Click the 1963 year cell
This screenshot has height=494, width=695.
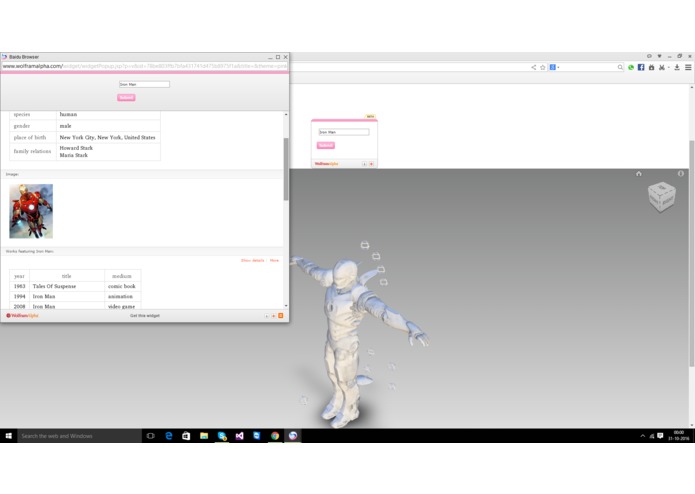pos(20,286)
